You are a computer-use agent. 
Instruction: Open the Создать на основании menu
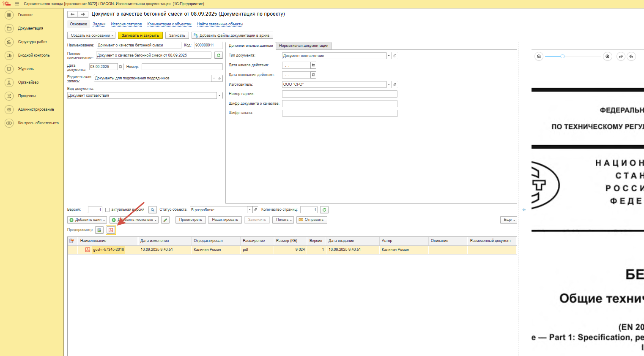pos(91,35)
